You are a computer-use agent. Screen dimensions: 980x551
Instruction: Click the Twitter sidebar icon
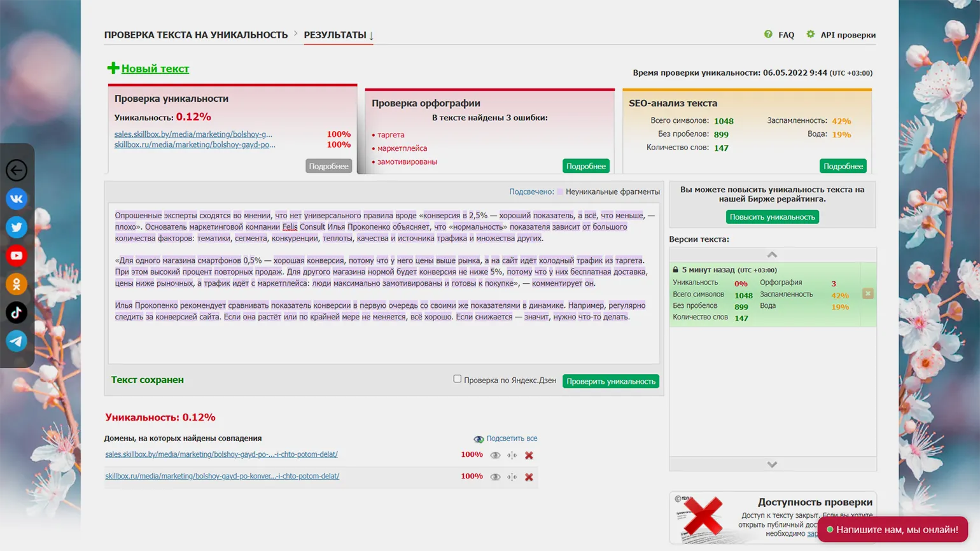pyautogui.click(x=17, y=227)
